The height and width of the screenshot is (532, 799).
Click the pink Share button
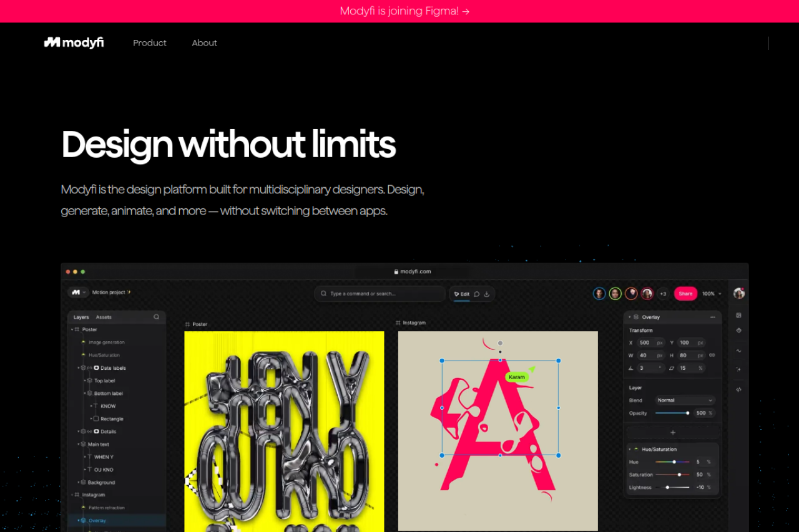(685, 294)
